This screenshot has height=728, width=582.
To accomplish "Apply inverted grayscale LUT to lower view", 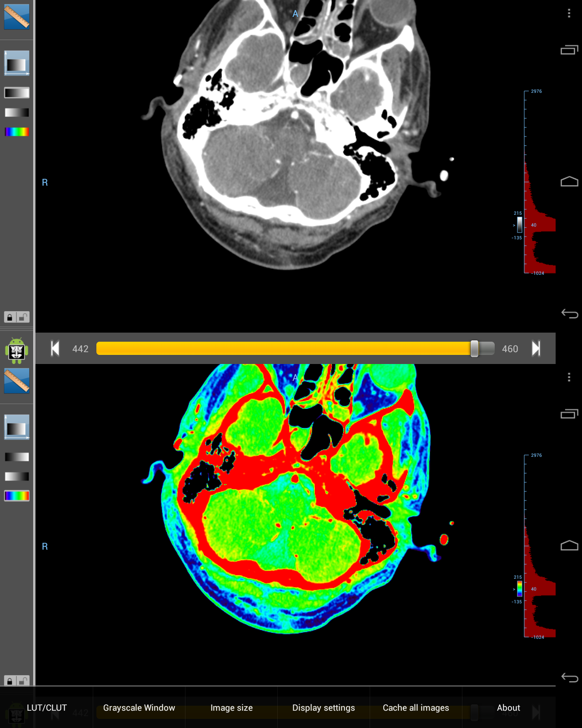I will click(16, 476).
